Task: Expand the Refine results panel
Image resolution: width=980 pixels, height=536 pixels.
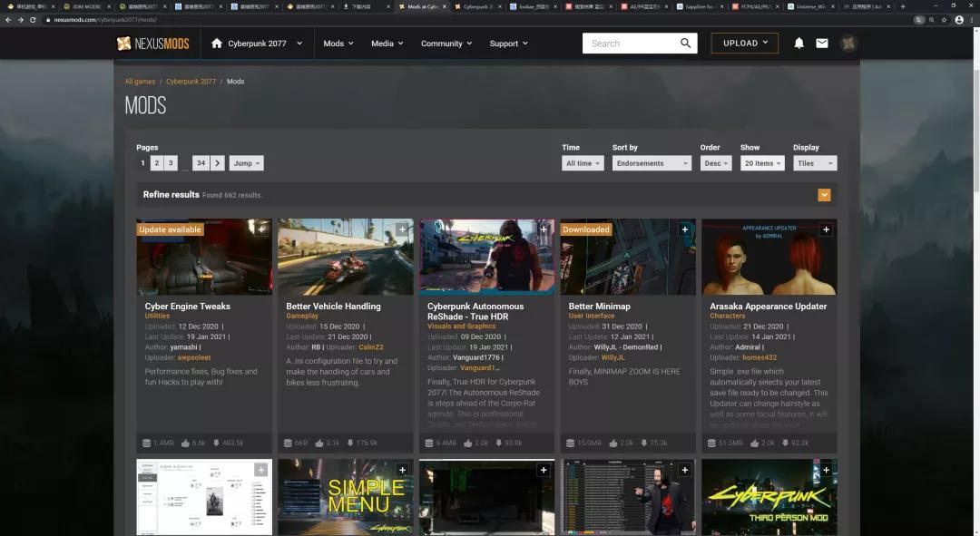Action: pyautogui.click(x=824, y=195)
